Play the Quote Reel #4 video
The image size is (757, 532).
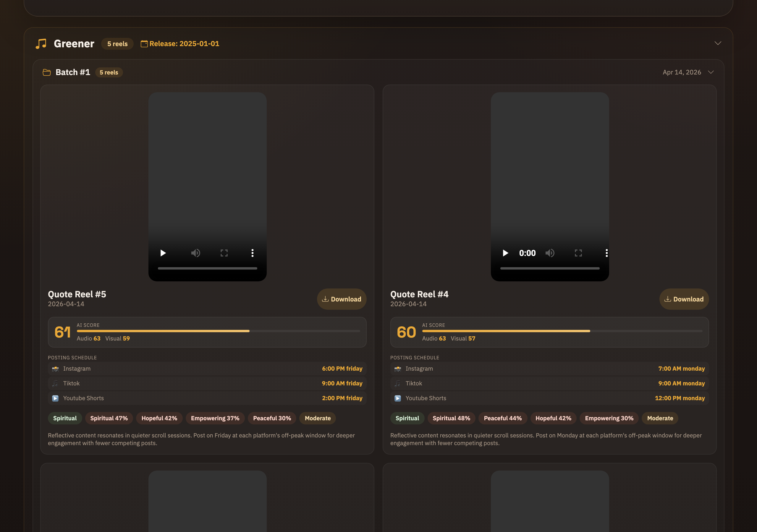(x=505, y=253)
